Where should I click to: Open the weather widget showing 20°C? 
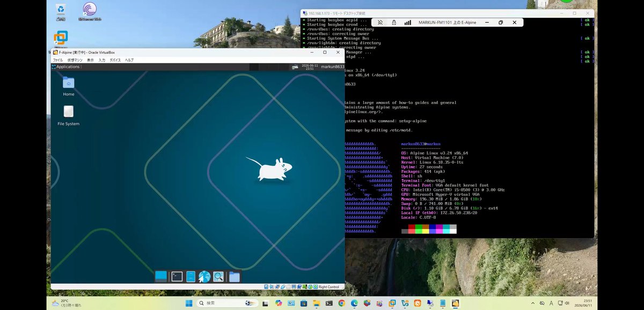point(67,303)
